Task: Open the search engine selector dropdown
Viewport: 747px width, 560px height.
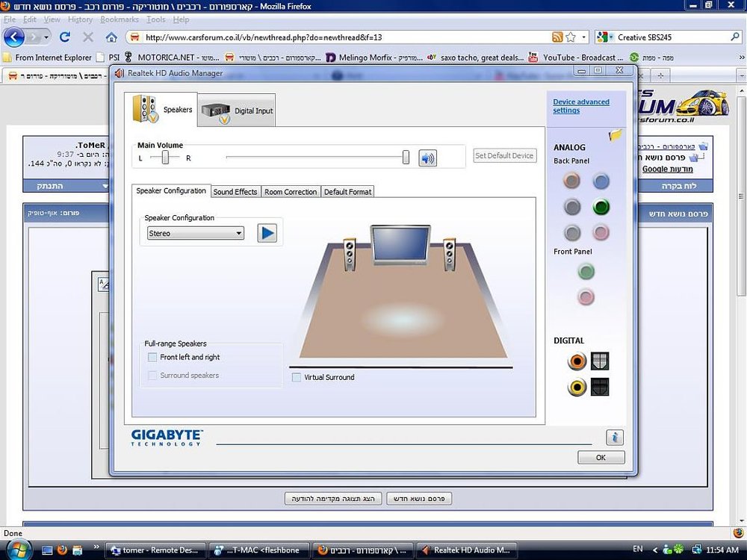Action: [x=605, y=37]
